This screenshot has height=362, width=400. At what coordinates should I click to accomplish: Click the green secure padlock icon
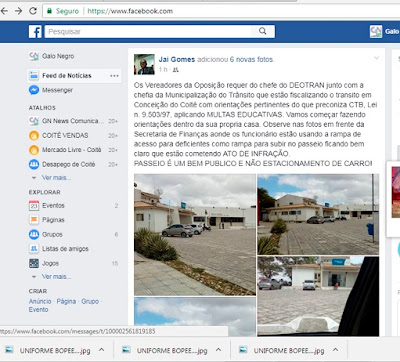pos(49,11)
